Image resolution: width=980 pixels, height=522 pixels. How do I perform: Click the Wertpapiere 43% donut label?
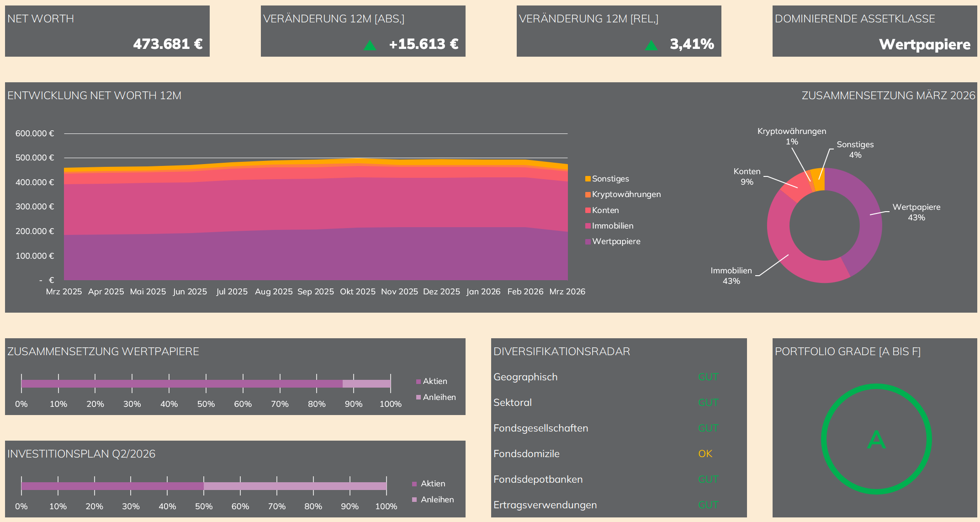pos(916,212)
